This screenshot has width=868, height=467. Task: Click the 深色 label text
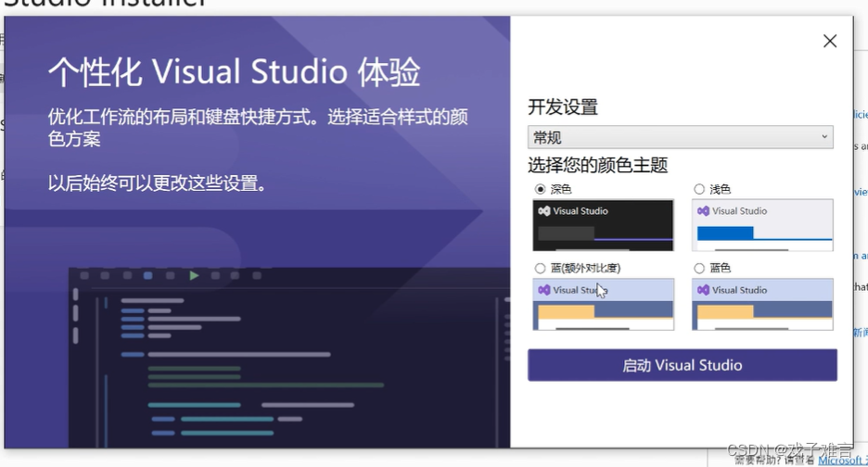click(561, 189)
